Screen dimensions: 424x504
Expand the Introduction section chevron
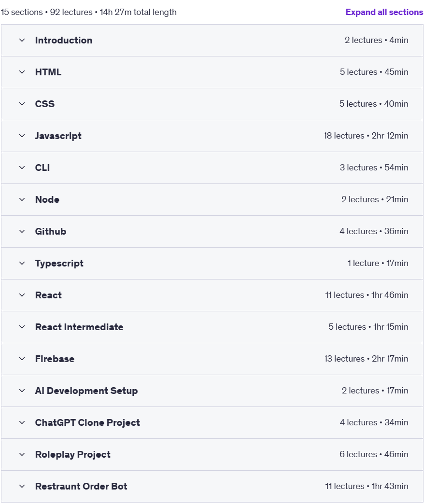[x=22, y=40]
